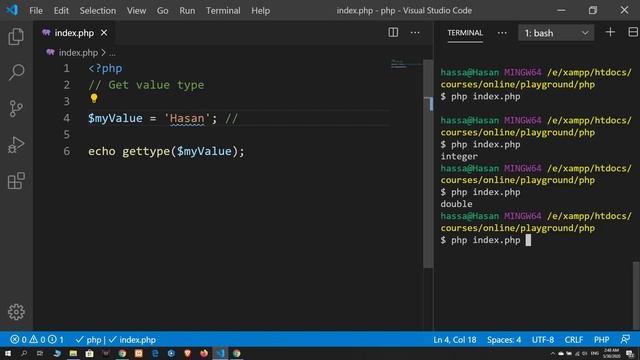The height and width of the screenshot is (360, 640).
Task: Click the index.php check status item
Action: 132,339
